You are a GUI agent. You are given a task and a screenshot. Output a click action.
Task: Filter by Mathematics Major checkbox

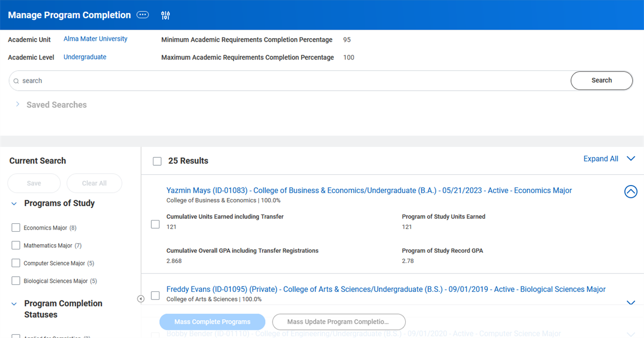pos(16,245)
